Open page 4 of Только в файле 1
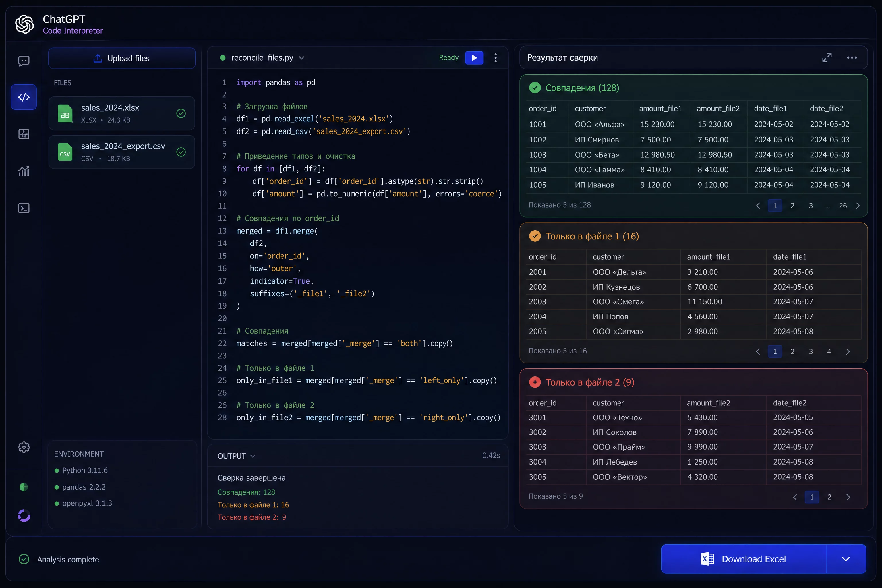Viewport: 882px width, 588px height. [829, 351]
